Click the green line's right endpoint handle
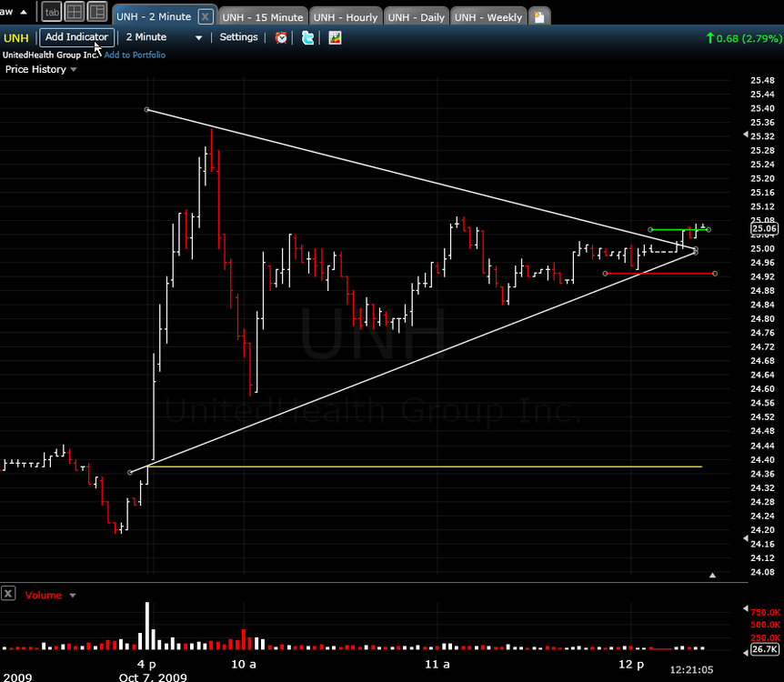Viewport: 784px width, 682px height. [x=709, y=229]
